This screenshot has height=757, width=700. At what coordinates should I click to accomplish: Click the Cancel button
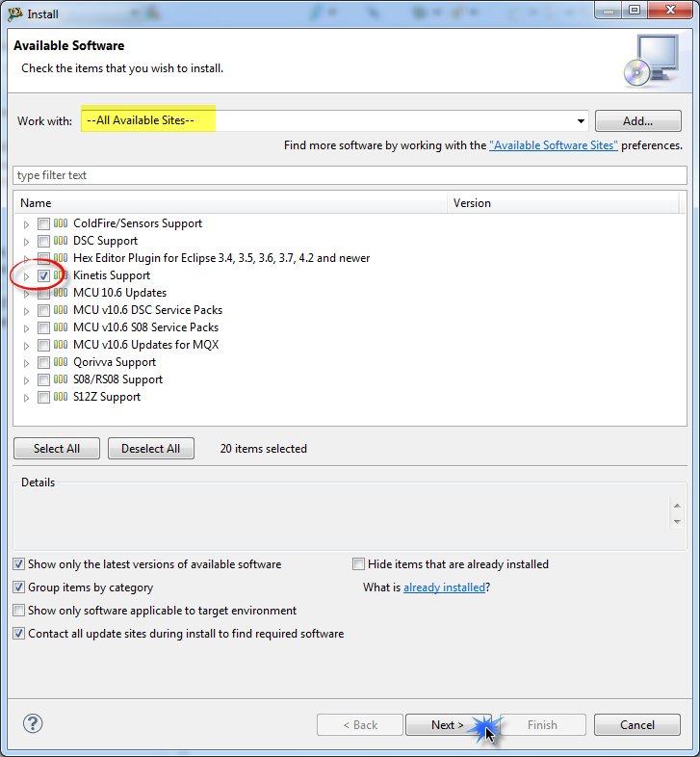(637, 724)
